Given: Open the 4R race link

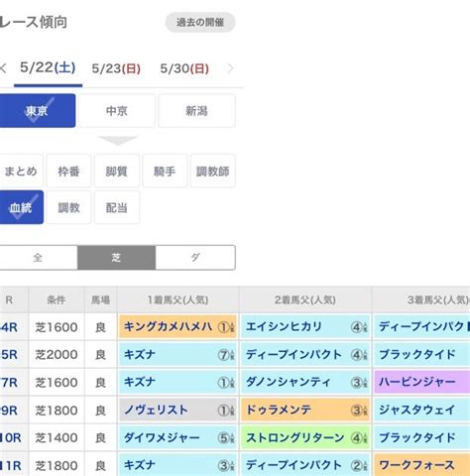Looking at the screenshot, I should tap(9, 327).
